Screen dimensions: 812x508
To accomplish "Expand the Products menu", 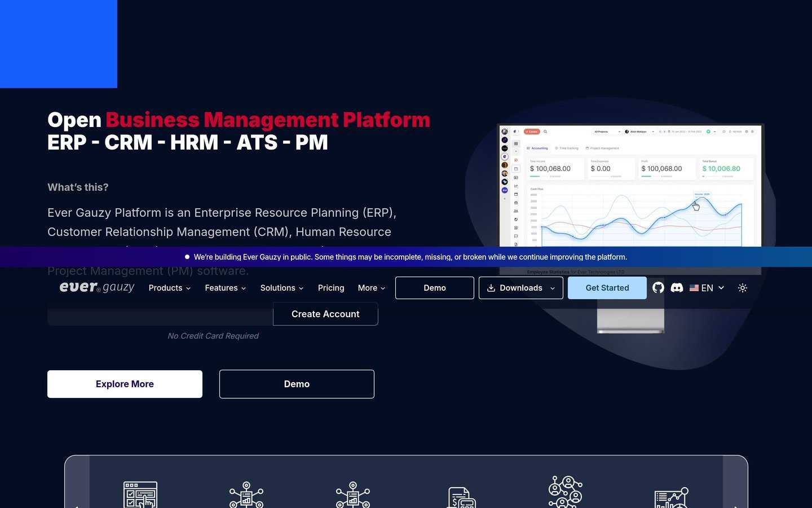I will 170,288.
